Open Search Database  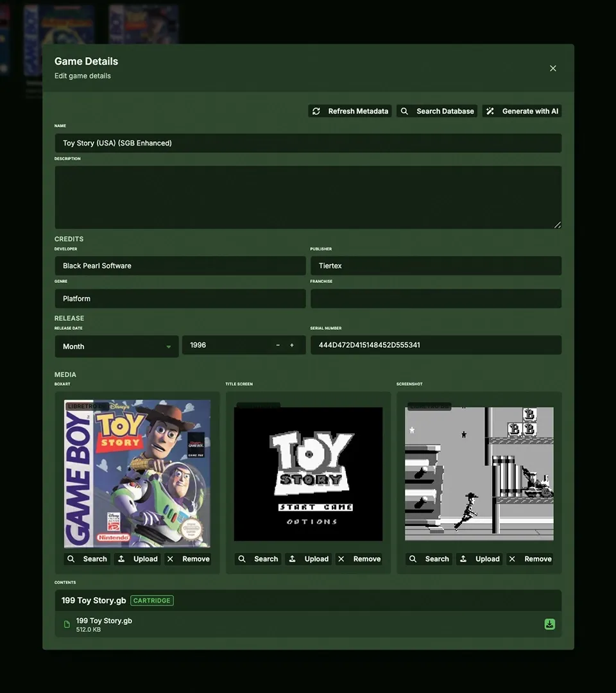pyautogui.click(x=436, y=111)
